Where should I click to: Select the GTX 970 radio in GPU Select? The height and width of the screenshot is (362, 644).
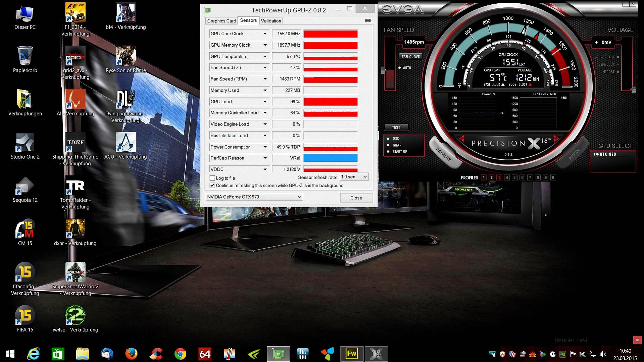click(597, 154)
